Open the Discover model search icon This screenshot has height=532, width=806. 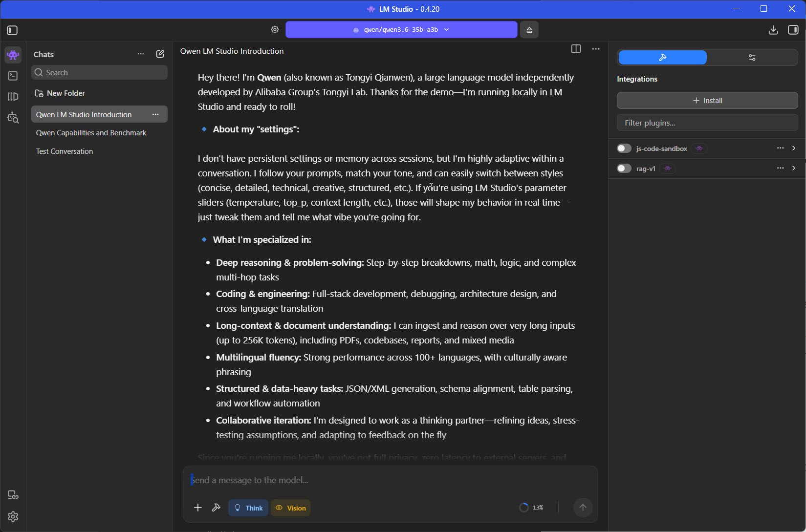[x=13, y=118]
